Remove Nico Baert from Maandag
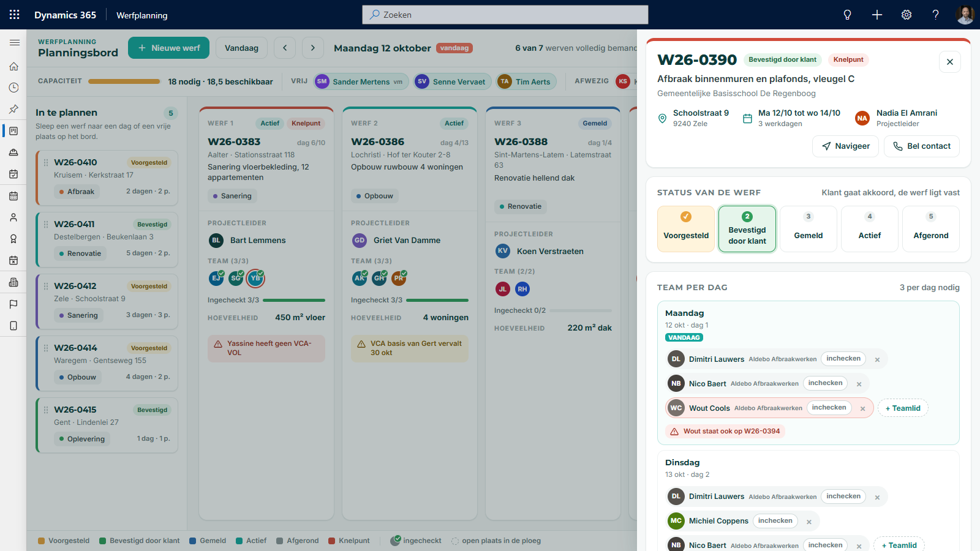 click(x=859, y=384)
